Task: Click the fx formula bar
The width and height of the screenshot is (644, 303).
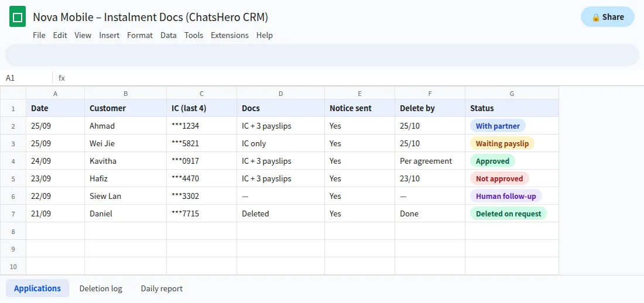Action: [347, 78]
